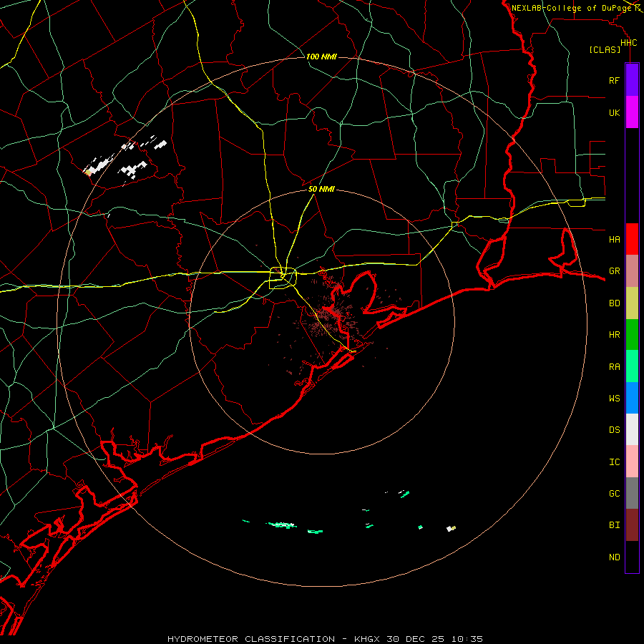Screen dimensions: 644x644
Task: Click the DS white legend swatch
Action: click(632, 429)
